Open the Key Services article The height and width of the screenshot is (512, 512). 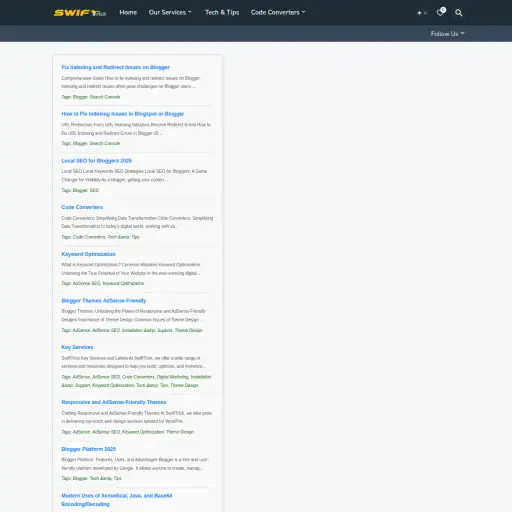[x=77, y=347]
